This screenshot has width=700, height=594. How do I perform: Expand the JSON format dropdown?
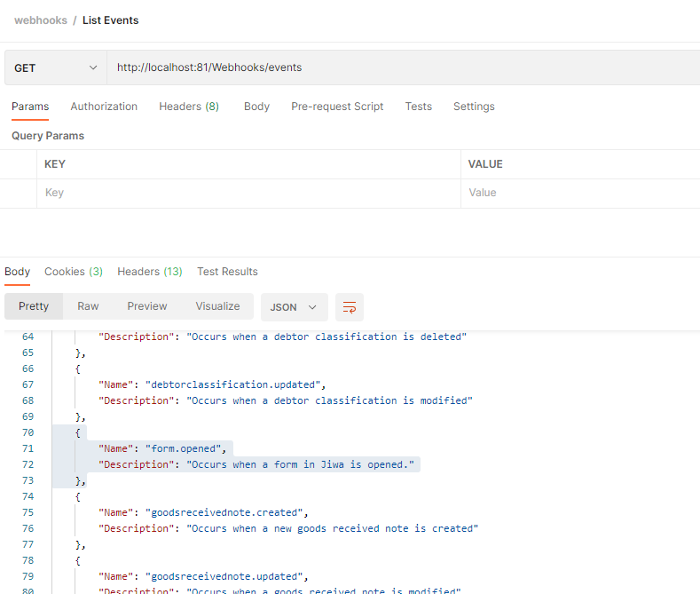tap(294, 307)
